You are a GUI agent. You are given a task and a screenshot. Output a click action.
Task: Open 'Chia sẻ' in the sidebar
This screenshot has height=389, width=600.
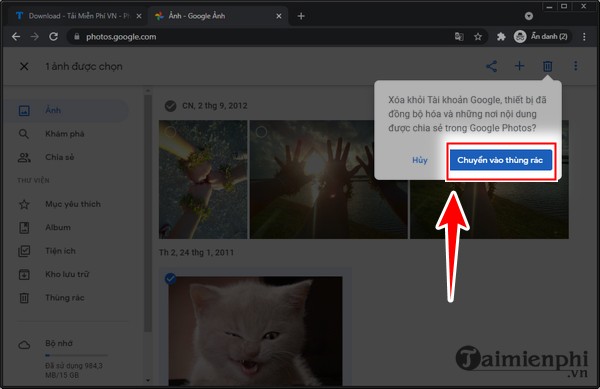coord(66,157)
